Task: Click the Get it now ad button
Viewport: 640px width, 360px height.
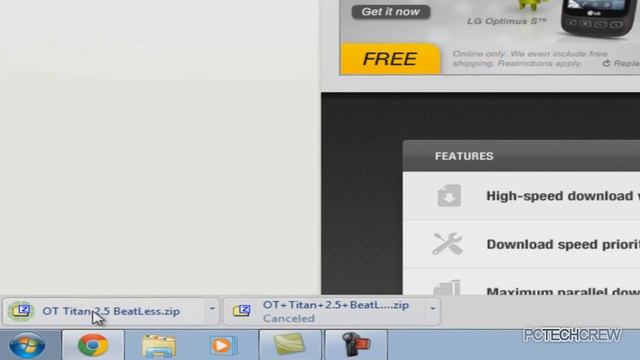Action: pyautogui.click(x=391, y=12)
